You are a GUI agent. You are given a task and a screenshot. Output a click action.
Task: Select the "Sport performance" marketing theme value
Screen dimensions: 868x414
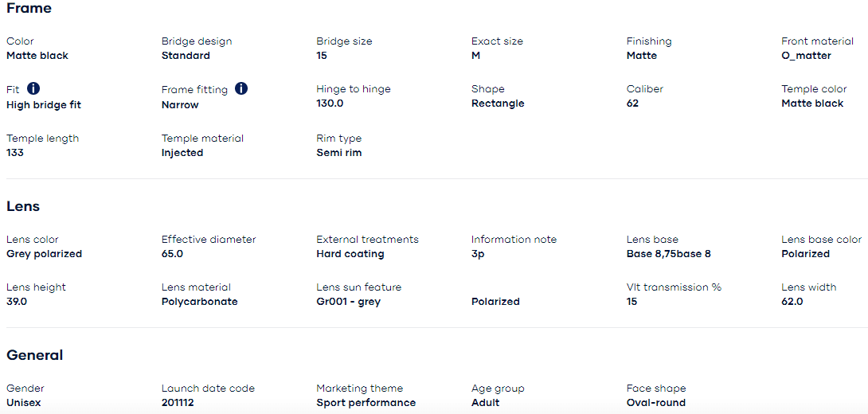(366, 403)
